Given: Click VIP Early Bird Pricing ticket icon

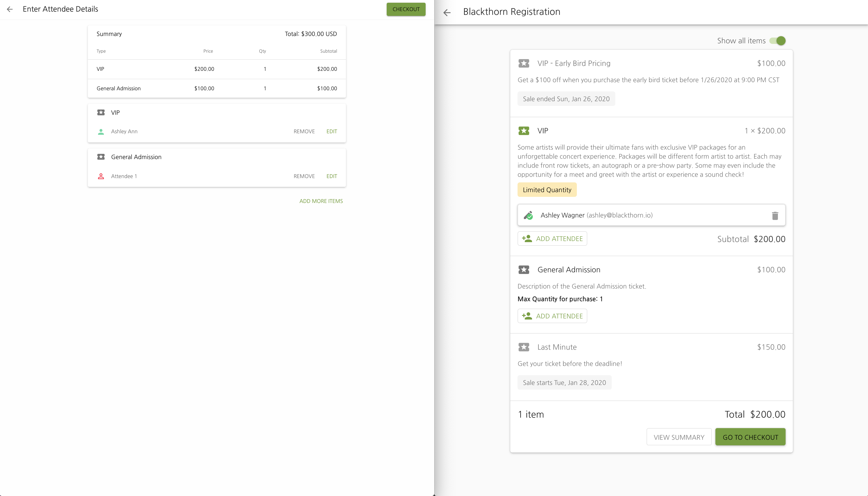Looking at the screenshot, I should 523,63.
